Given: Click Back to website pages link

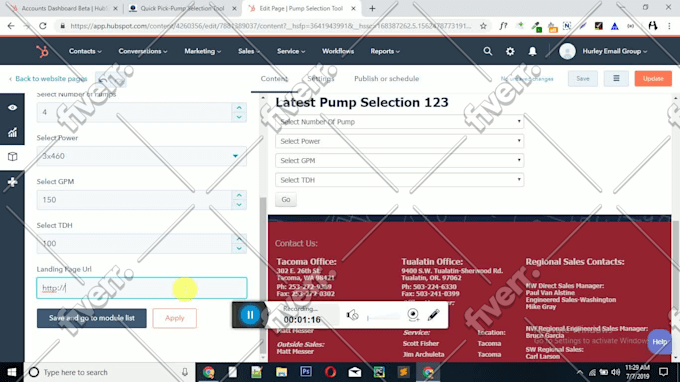Looking at the screenshot, I should [48, 78].
